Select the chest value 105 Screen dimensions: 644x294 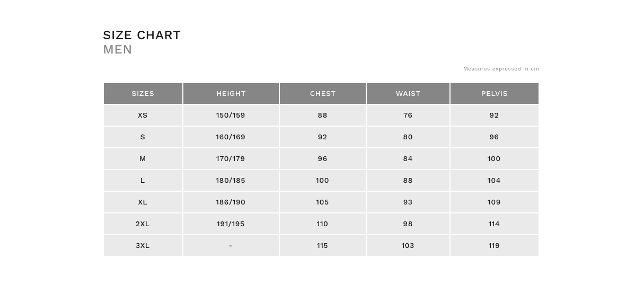(323, 202)
